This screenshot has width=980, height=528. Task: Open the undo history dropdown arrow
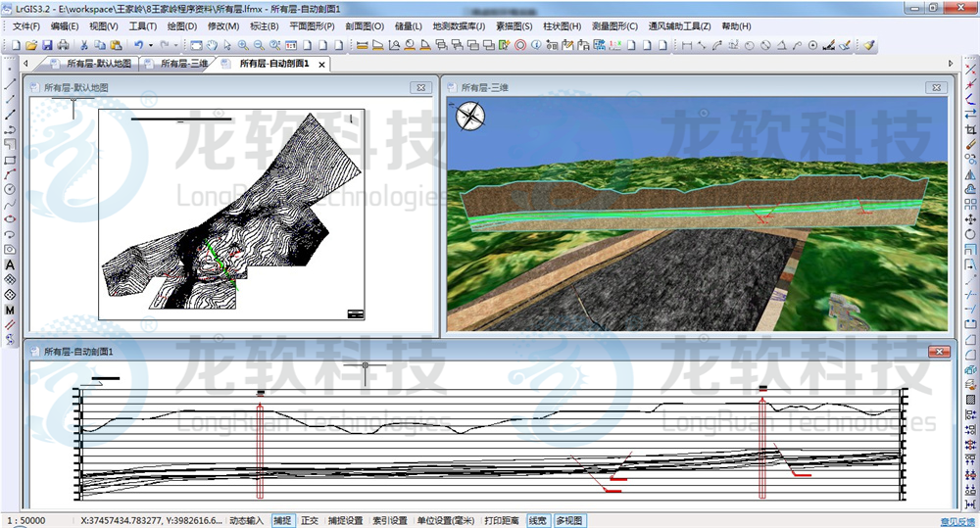[x=150, y=45]
